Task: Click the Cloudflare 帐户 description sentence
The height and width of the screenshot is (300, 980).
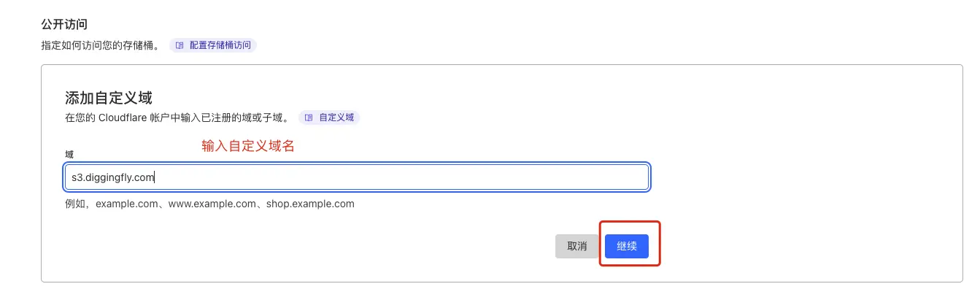Action: (178, 117)
